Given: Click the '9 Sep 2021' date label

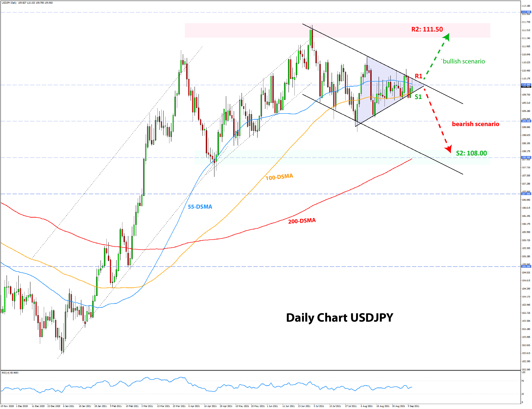Looking at the screenshot, I should 414,406.
